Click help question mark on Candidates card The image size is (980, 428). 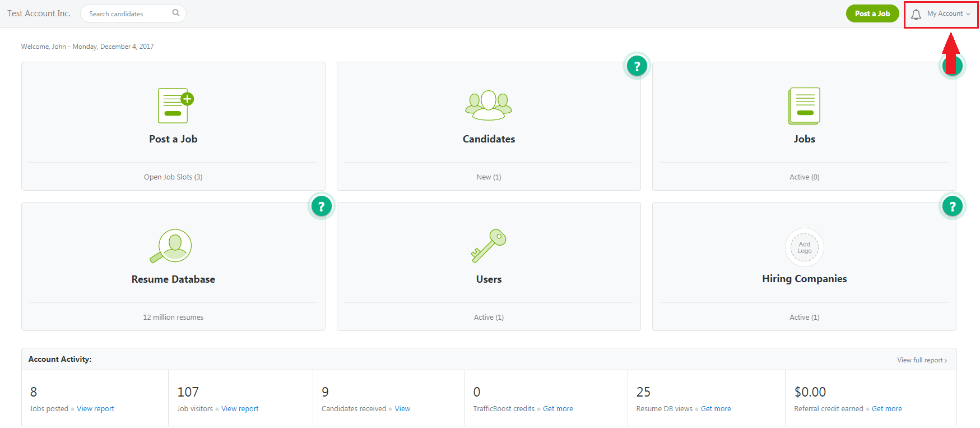pos(637,66)
